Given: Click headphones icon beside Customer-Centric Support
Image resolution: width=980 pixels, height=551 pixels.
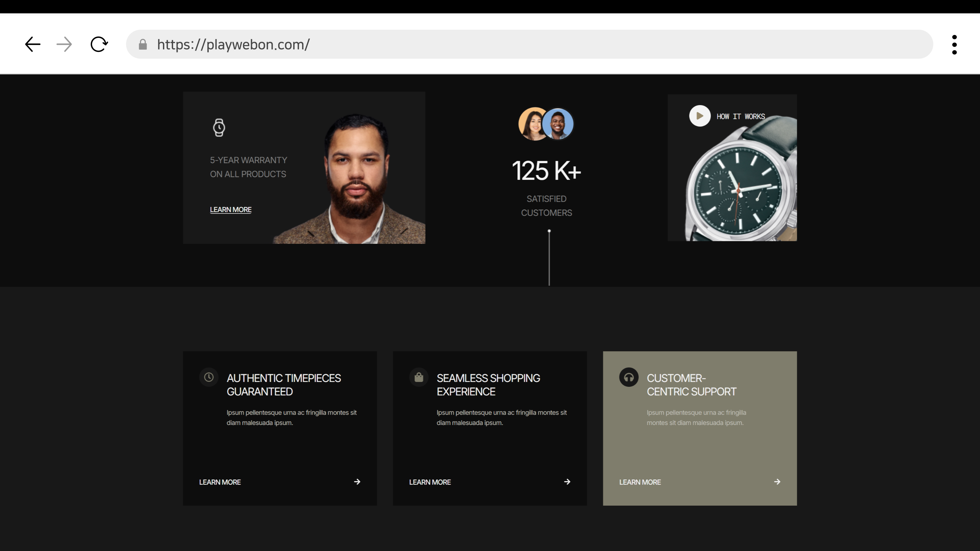Looking at the screenshot, I should [629, 377].
